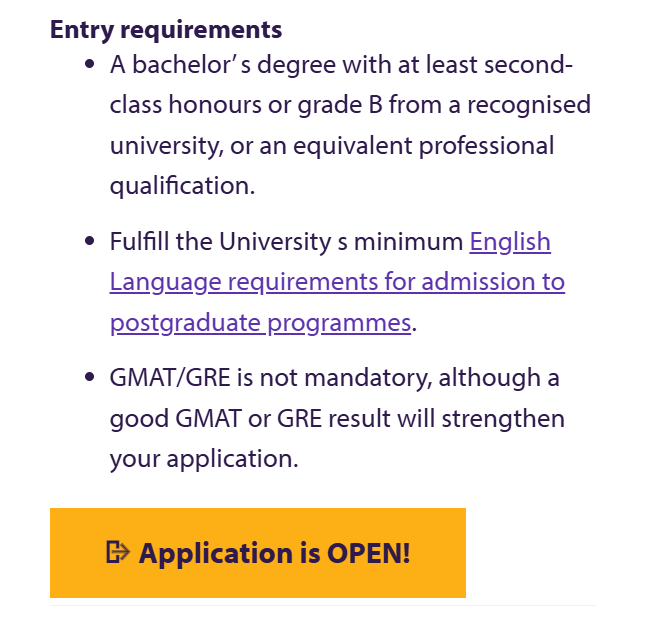
Task: Click the bullet point before 'GMAT/GRE is not mandatory'
Action: [x=90, y=379]
